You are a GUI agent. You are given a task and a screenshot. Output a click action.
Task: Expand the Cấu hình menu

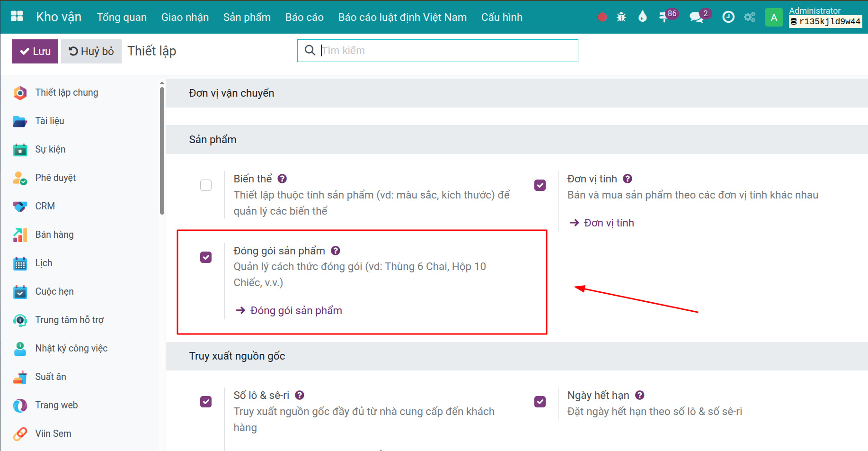coord(502,18)
